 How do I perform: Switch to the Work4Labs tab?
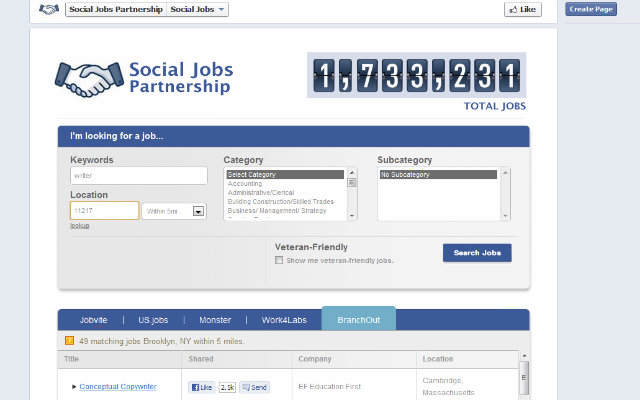point(284,320)
